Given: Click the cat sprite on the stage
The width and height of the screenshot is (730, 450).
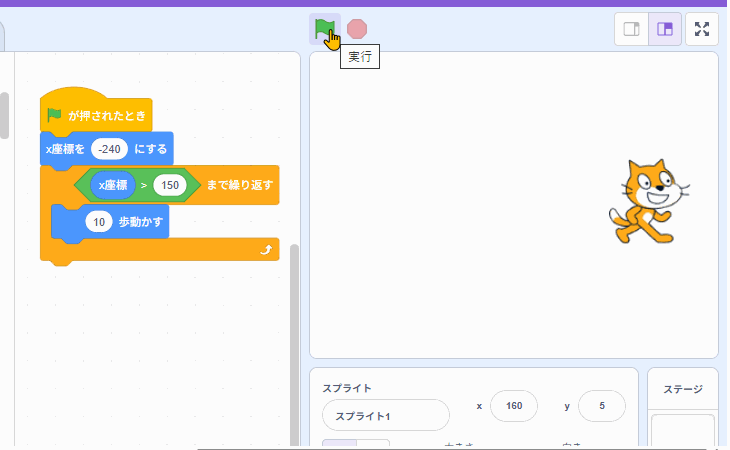Looking at the screenshot, I should 649,201.
